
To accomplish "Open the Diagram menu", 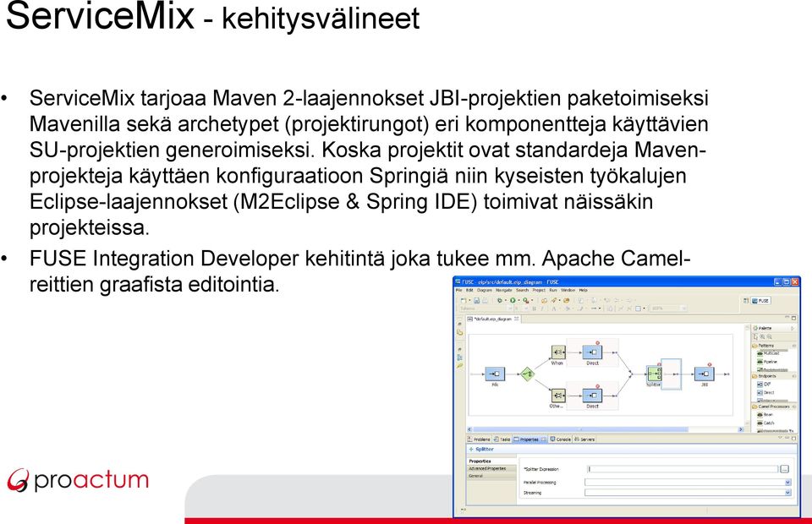I will (483, 290).
